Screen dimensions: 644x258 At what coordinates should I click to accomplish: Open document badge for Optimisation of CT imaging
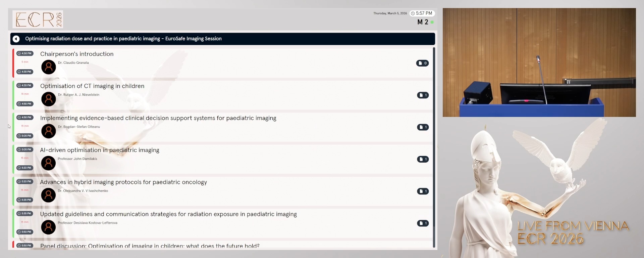coord(423,95)
